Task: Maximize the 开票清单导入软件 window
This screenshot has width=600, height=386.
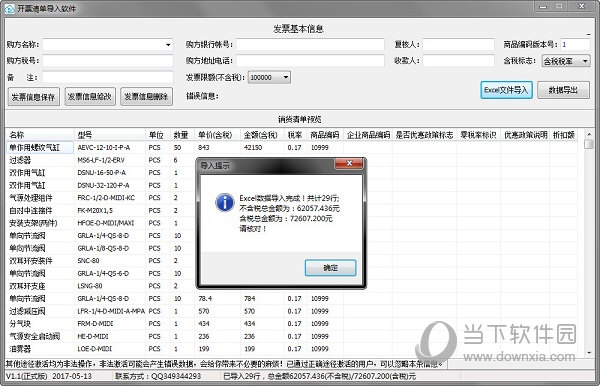Action: tap(560, 7)
